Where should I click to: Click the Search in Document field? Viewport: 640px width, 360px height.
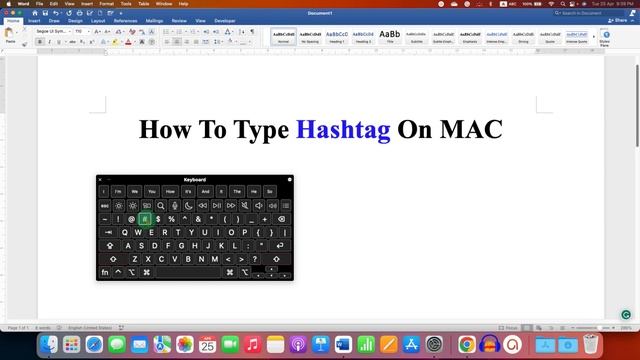click(x=589, y=13)
